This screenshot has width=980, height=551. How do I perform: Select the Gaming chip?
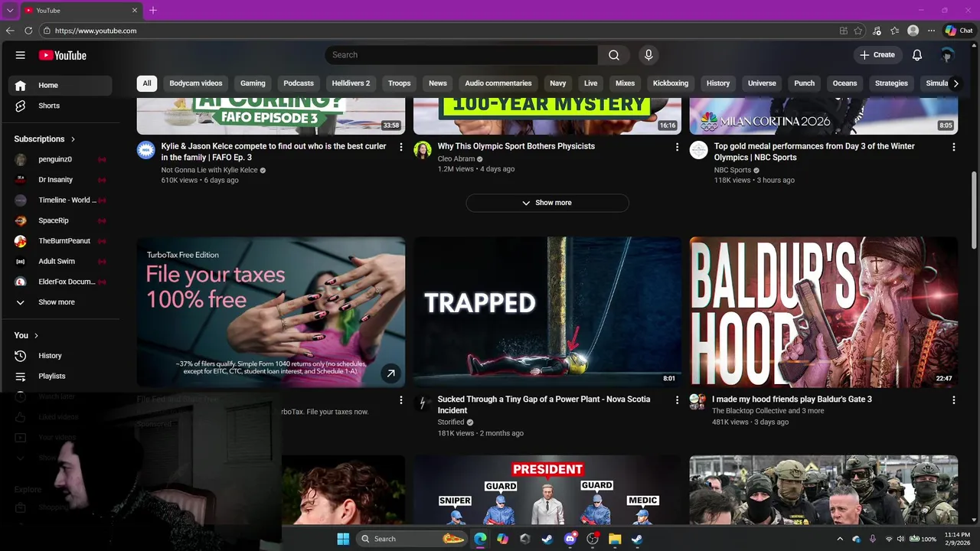coord(253,83)
